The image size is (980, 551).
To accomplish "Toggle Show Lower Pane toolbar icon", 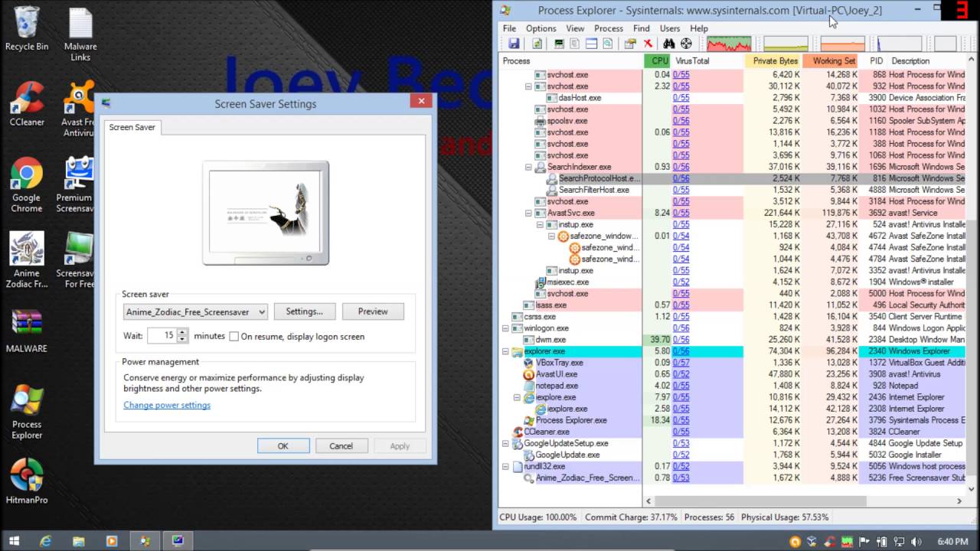I will pyautogui.click(x=590, y=44).
